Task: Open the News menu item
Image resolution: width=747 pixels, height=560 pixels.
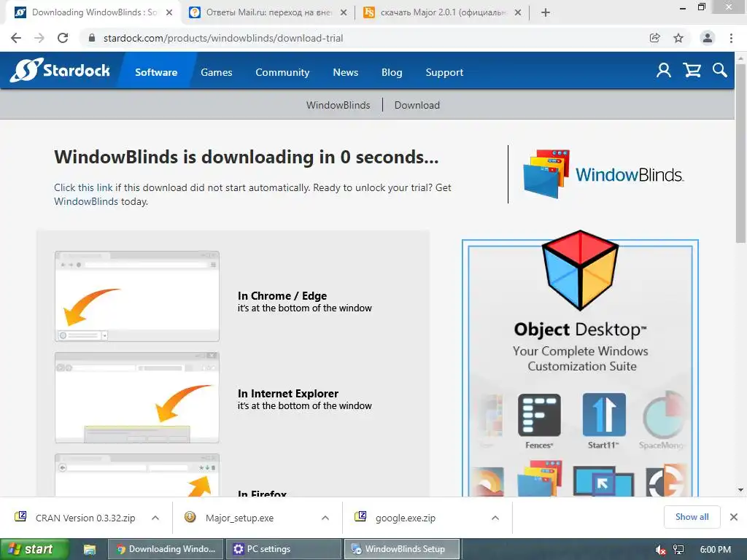Action: point(345,72)
